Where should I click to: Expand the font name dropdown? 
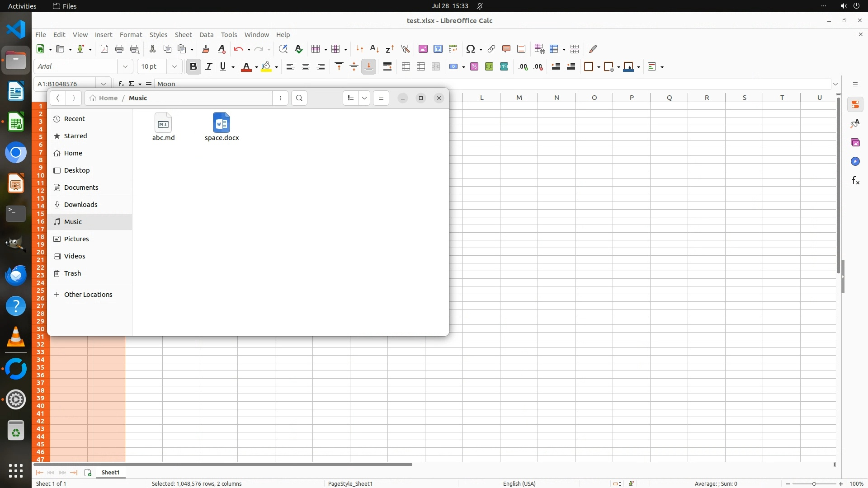tap(125, 66)
